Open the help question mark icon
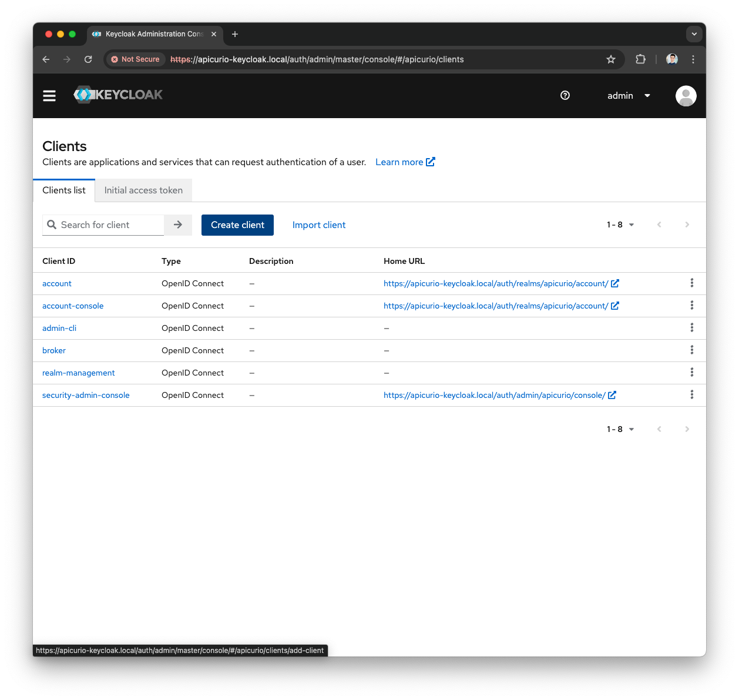This screenshot has height=700, width=739. pos(565,95)
